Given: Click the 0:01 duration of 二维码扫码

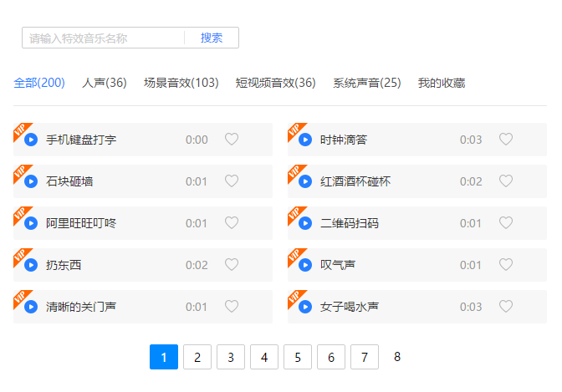Looking at the screenshot, I should click(470, 224).
